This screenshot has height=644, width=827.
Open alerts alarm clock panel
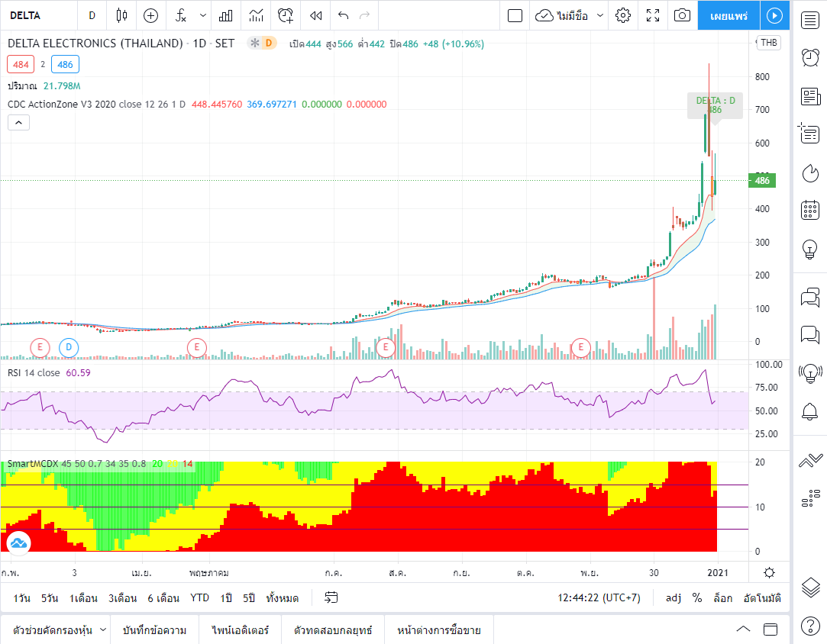pyautogui.click(x=810, y=57)
